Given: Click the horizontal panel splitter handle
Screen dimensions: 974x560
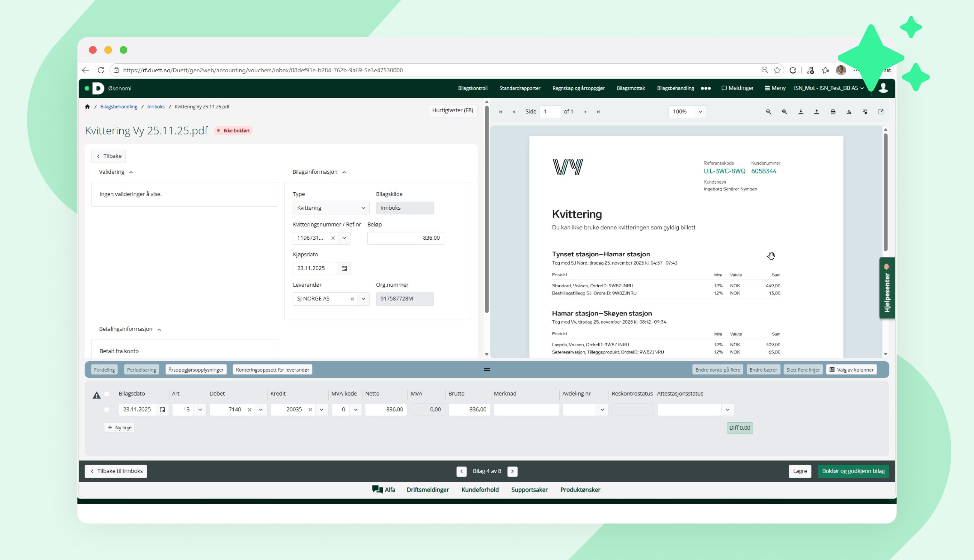Looking at the screenshot, I should [487, 370].
